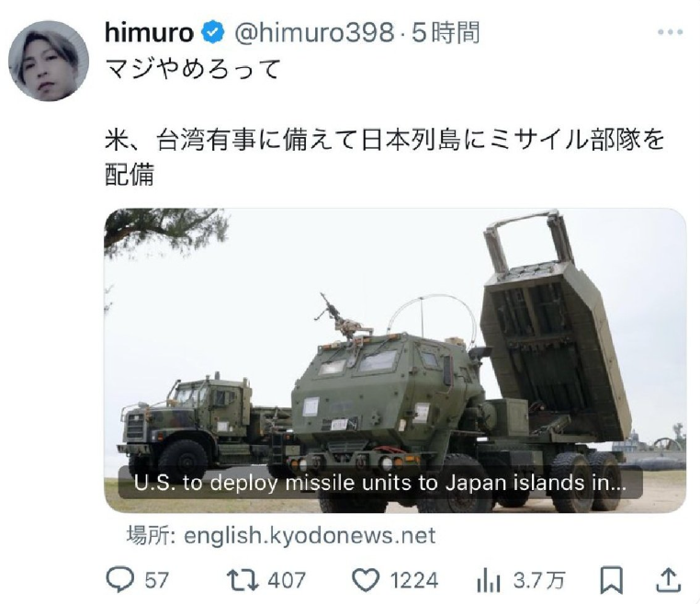Open the english.kyodonews.net source link
The image size is (700, 604).
coord(310,535)
